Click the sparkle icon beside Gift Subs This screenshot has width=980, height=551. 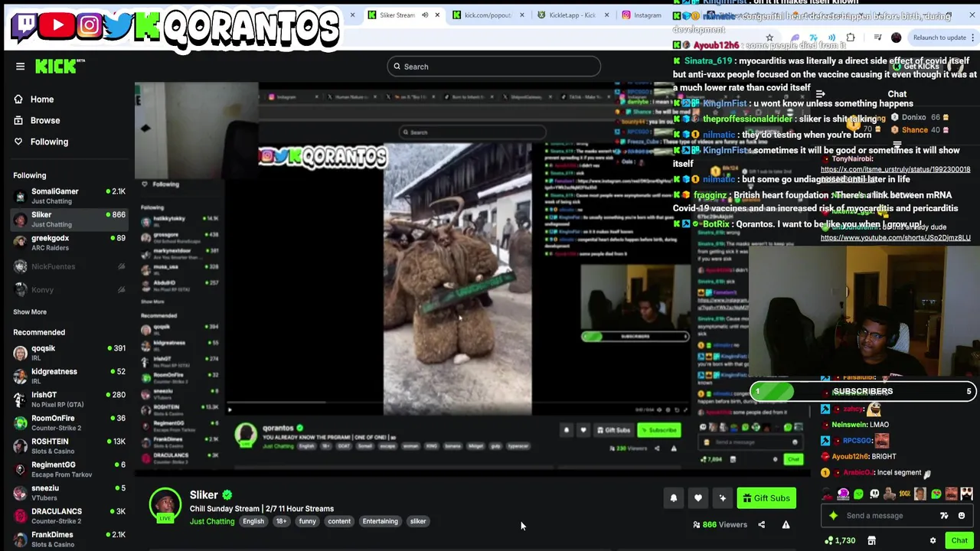(723, 498)
